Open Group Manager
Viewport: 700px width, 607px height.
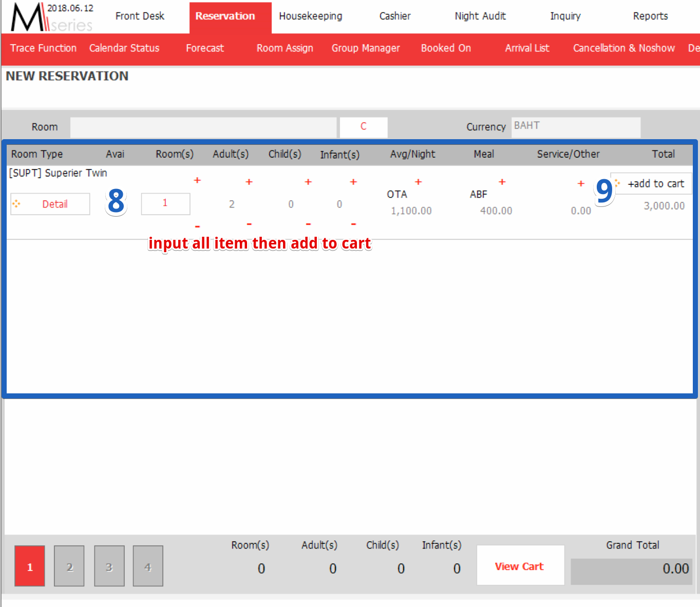366,48
